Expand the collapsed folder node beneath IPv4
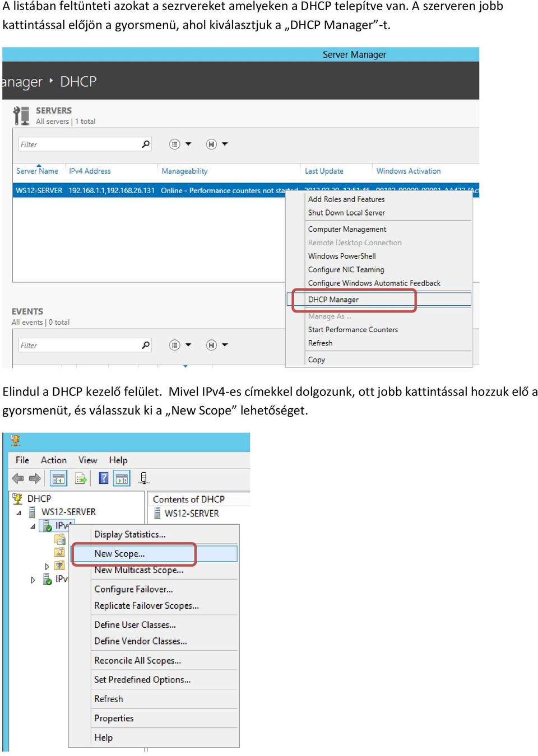Image resolution: width=538 pixels, height=756 pixels. pyautogui.click(x=47, y=566)
